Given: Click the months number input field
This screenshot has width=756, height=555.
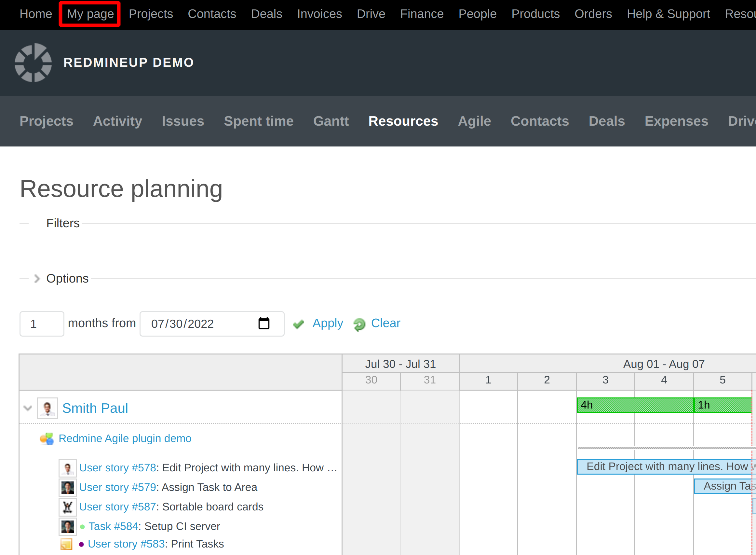Looking at the screenshot, I should [x=41, y=323].
